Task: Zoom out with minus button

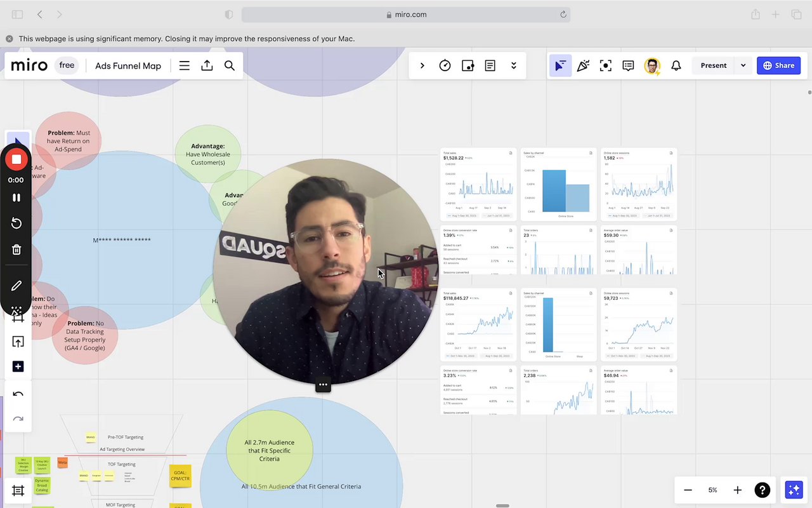Action: tap(688, 490)
